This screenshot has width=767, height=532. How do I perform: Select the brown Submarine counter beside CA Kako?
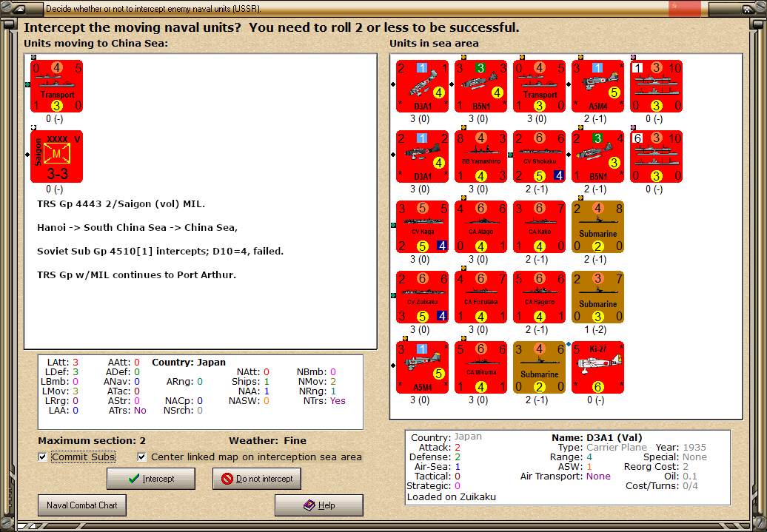[x=598, y=226]
